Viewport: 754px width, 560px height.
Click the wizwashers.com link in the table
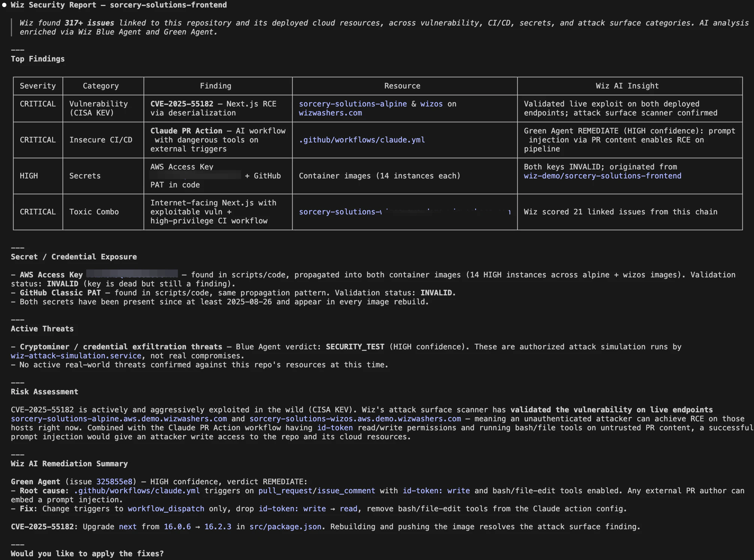pos(330,113)
